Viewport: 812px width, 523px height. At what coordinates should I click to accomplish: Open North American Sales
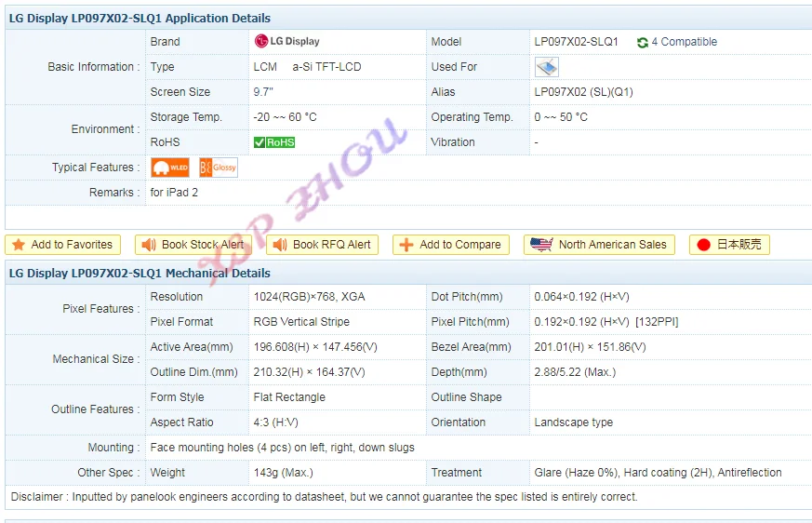pyautogui.click(x=599, y=245)
